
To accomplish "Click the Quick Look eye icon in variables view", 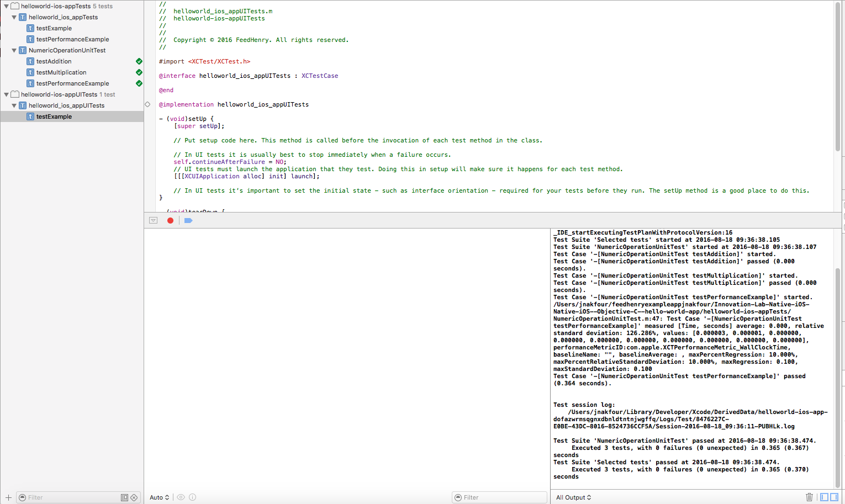I will coord(181,497).
